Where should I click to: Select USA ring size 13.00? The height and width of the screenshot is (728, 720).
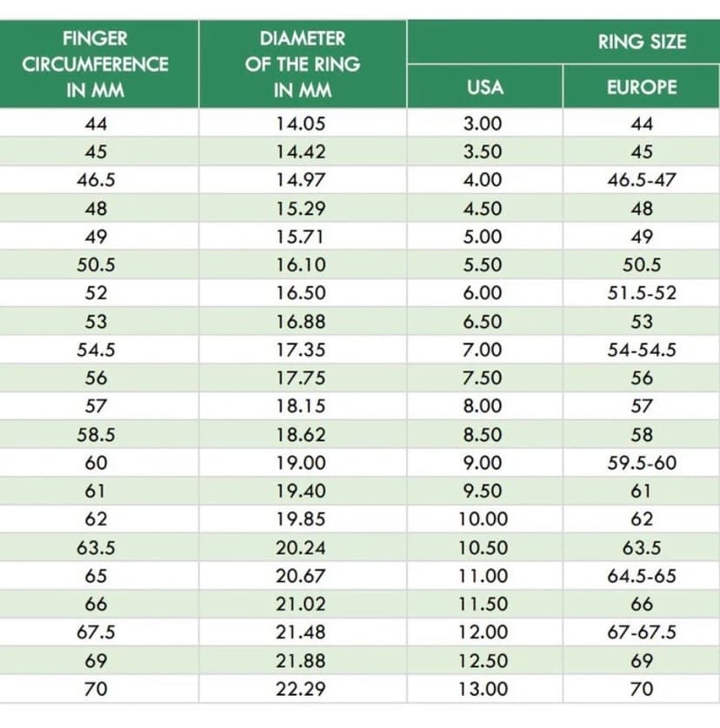coord(483,689)
